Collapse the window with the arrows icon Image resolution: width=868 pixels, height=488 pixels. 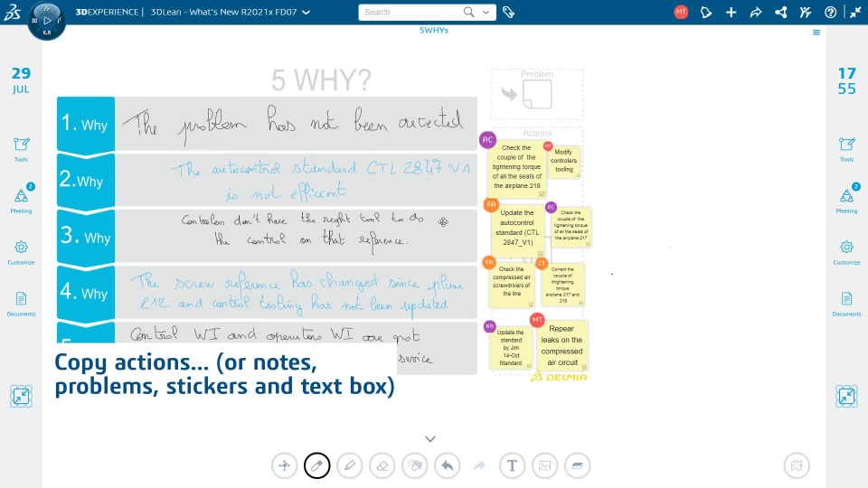click(x=856, y=12)
